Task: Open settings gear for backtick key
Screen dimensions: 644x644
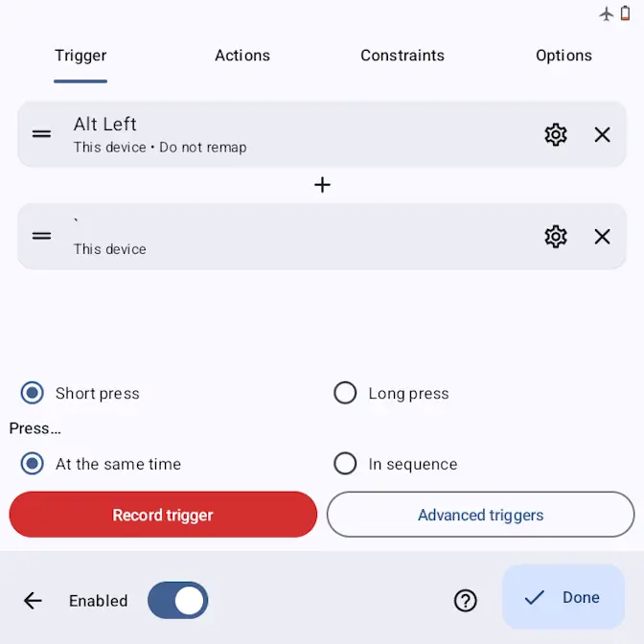Action: point(555,236)
